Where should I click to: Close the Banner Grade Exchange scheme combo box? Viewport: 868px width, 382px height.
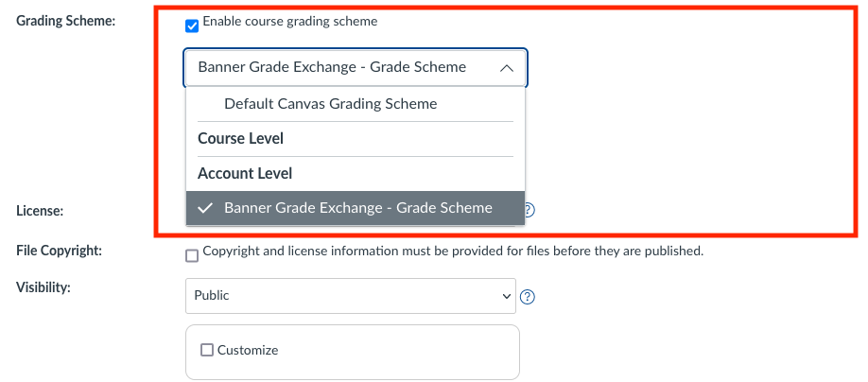[x=355, y=68]
